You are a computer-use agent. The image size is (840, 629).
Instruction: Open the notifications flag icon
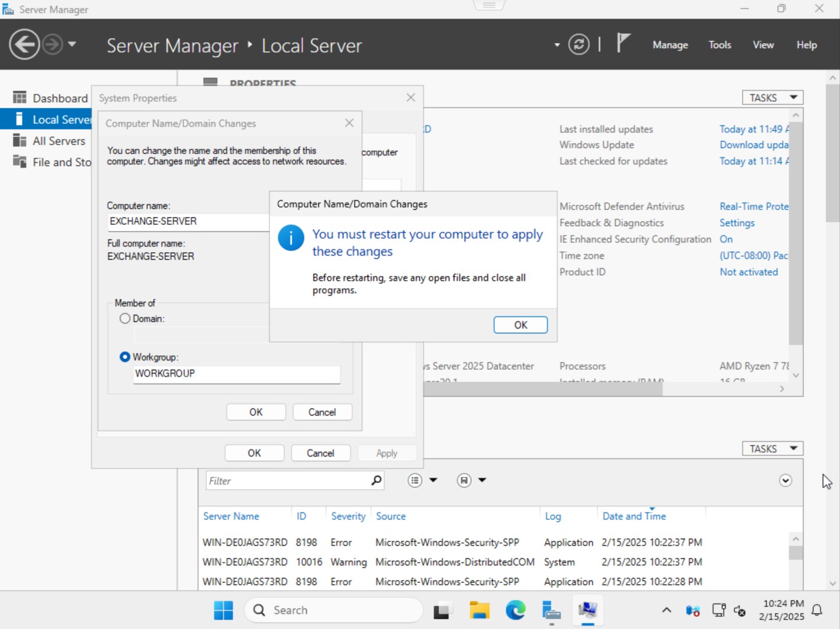click(623, 43)
